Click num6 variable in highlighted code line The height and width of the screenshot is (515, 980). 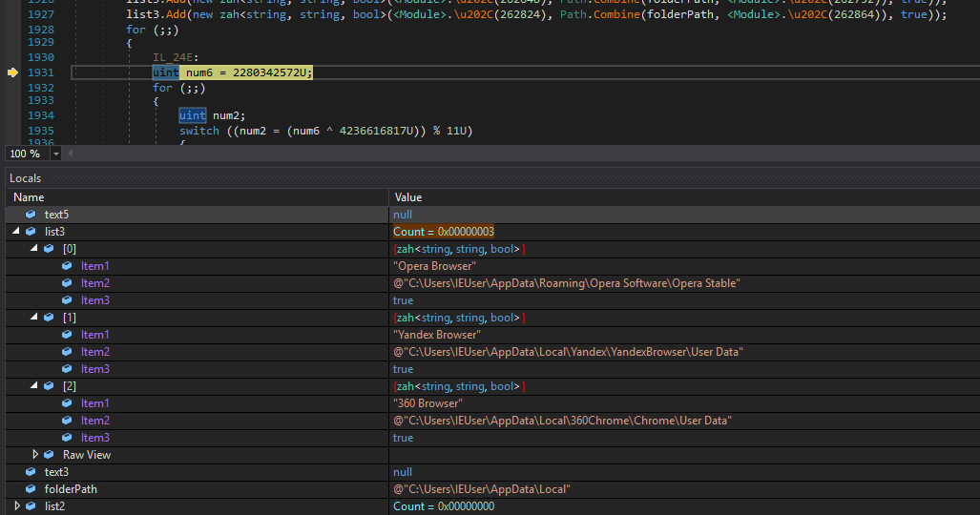click(x=198, y=72)
